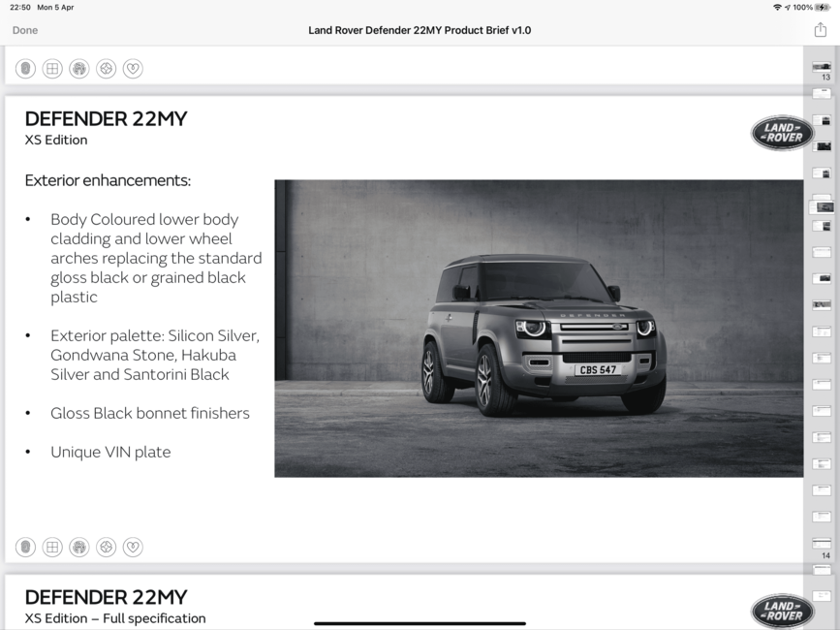Tap the Defender vehicle photo
The width and height of the screenshot is (840, 630).
point(539,329)
